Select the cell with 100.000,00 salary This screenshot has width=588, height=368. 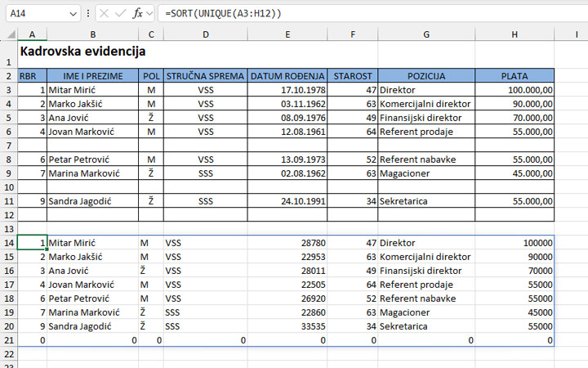(514, 90)
